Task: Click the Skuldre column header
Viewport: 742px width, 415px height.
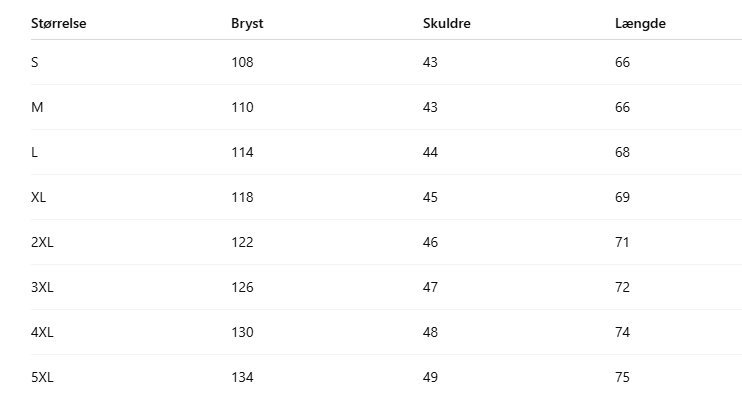Action: (447, 24)
